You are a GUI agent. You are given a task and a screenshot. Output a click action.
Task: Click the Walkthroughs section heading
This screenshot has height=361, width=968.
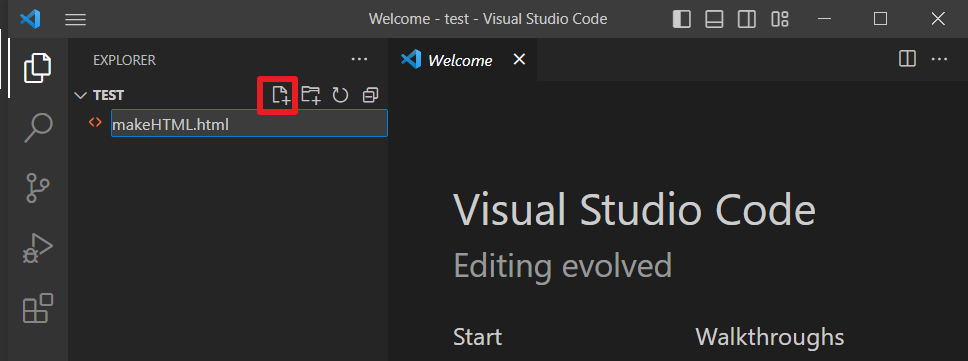[x=770, y=338]
